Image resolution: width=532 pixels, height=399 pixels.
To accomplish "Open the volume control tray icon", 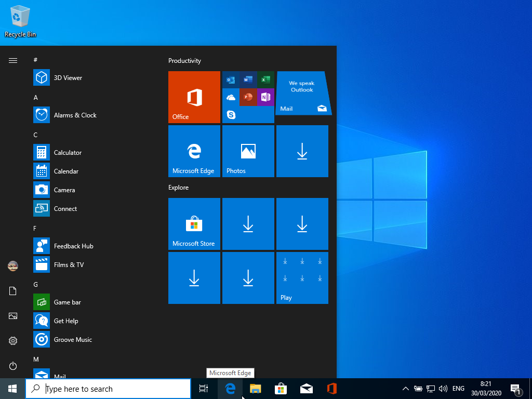I will tap(443, 389).
